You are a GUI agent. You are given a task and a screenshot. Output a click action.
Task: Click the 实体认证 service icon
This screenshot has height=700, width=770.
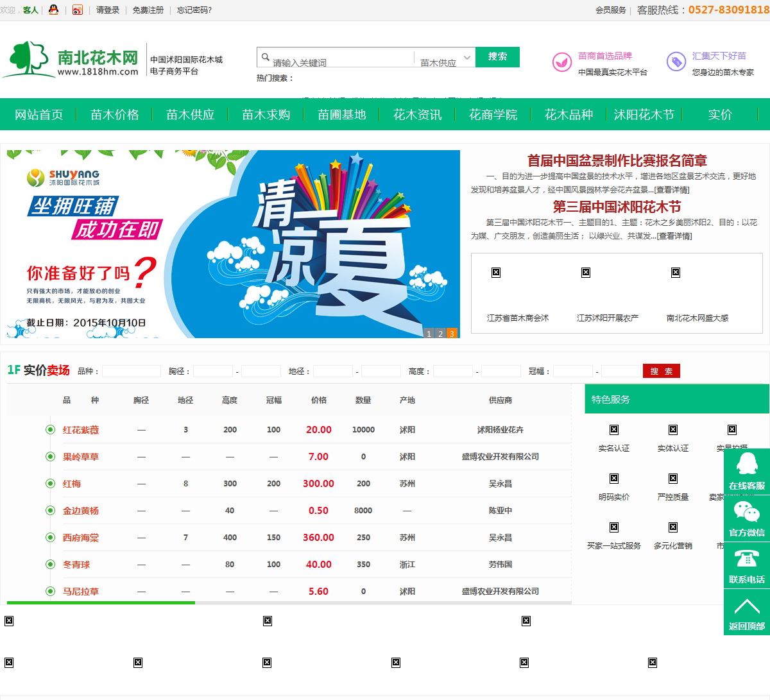click(x=673, y=430)
